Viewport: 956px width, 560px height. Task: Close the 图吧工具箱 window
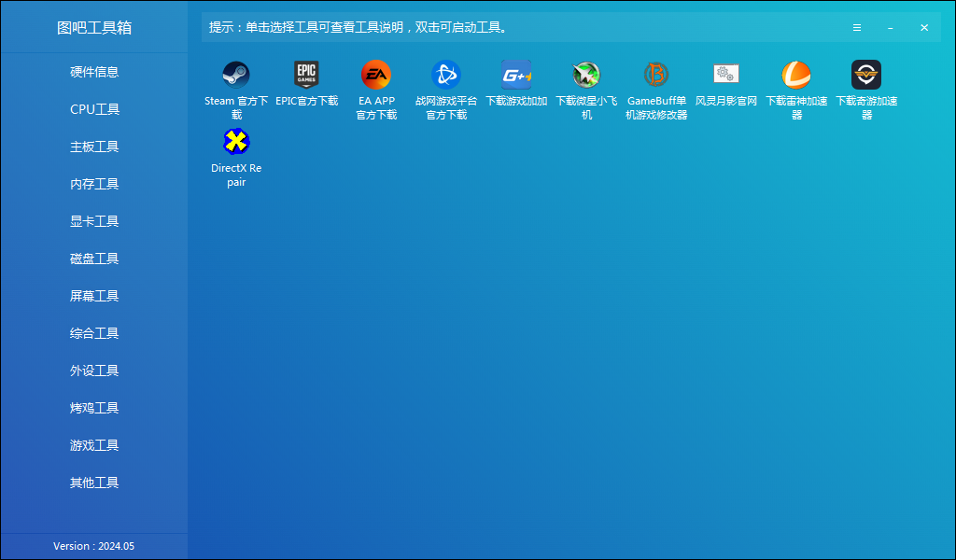pos(924,28)
